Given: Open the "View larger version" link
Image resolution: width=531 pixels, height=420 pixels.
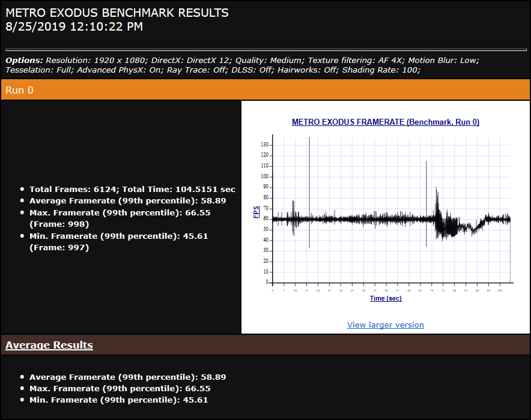Looking at the screenshot, I should [x=386, y=325].
